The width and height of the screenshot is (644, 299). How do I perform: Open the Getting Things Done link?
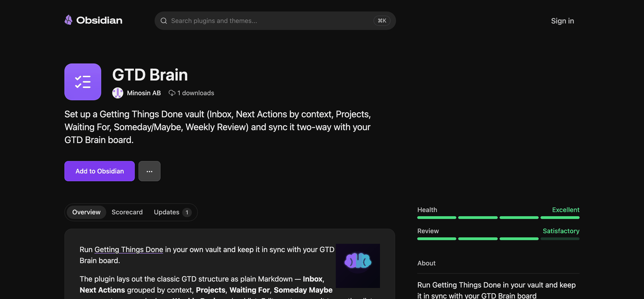(129, 250)
